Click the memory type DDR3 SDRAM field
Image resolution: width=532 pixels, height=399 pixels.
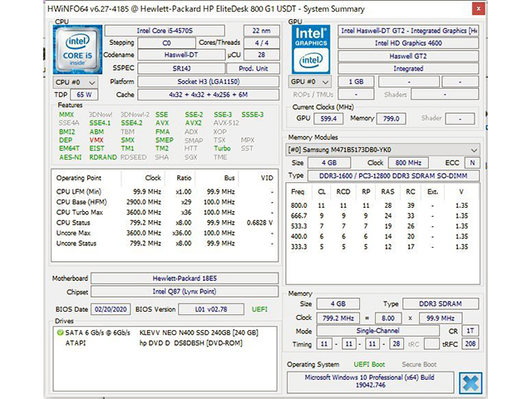click(441, 303)
